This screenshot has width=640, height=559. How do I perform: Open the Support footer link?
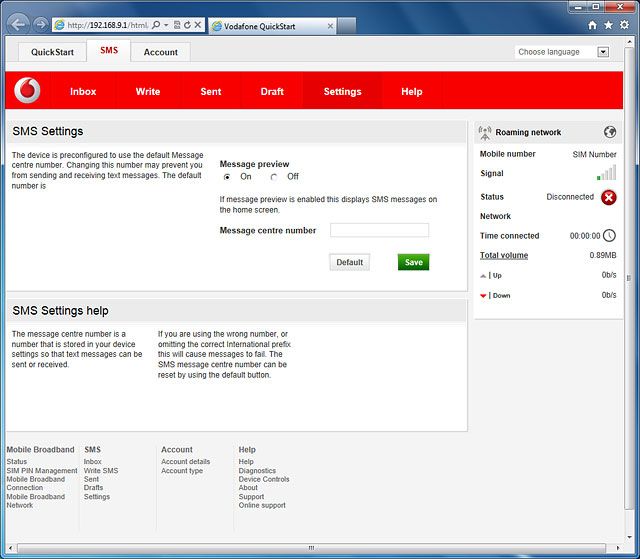pyautogui.click(x=251, y=497)
